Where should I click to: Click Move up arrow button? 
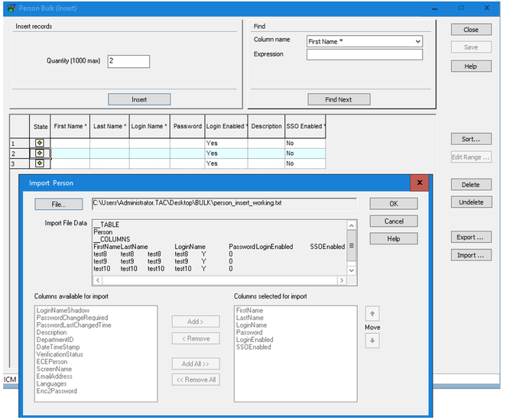[x=372, y=314]
